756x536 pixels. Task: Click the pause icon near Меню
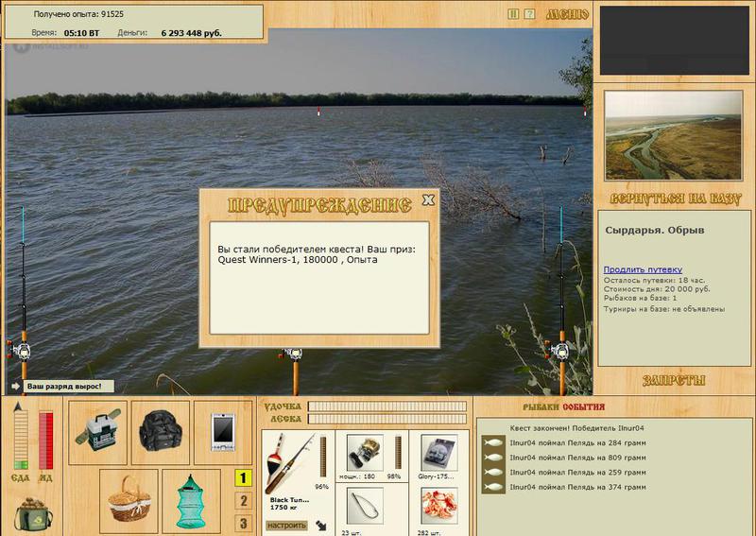coord(513,14)
